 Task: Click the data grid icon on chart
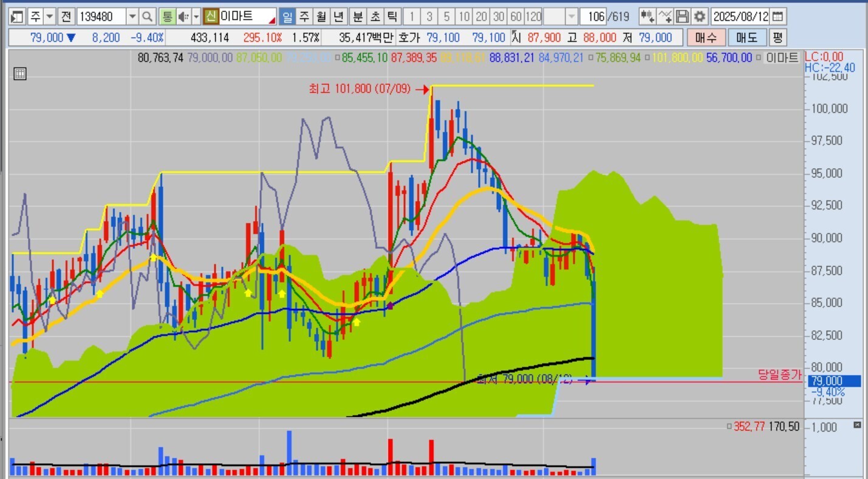click(x=19, y=74)
